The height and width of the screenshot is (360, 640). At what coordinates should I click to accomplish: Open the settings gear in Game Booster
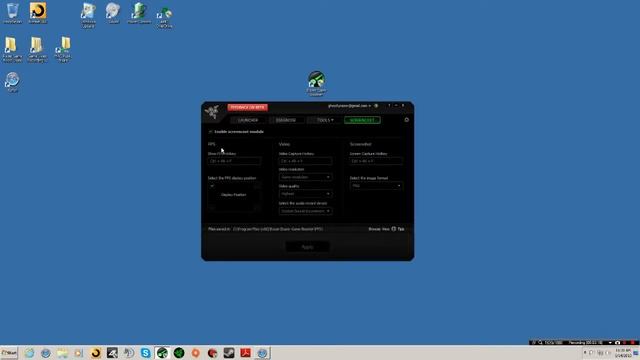coord(406,120)
